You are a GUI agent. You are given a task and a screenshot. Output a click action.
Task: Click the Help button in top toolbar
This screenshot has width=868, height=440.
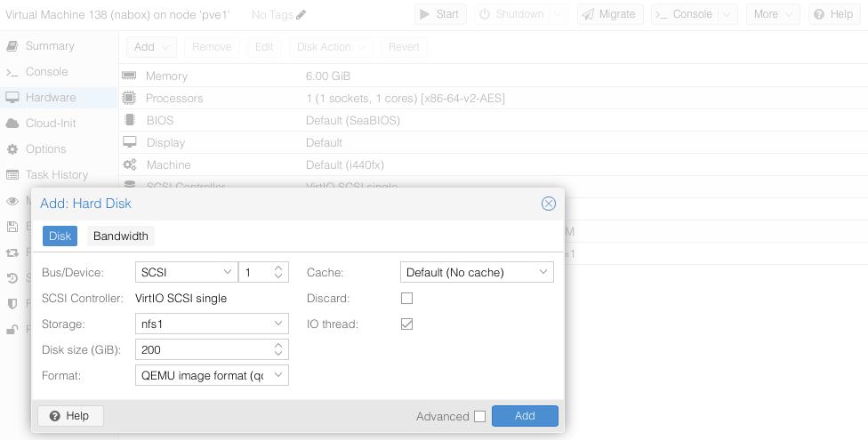(834, 14)
